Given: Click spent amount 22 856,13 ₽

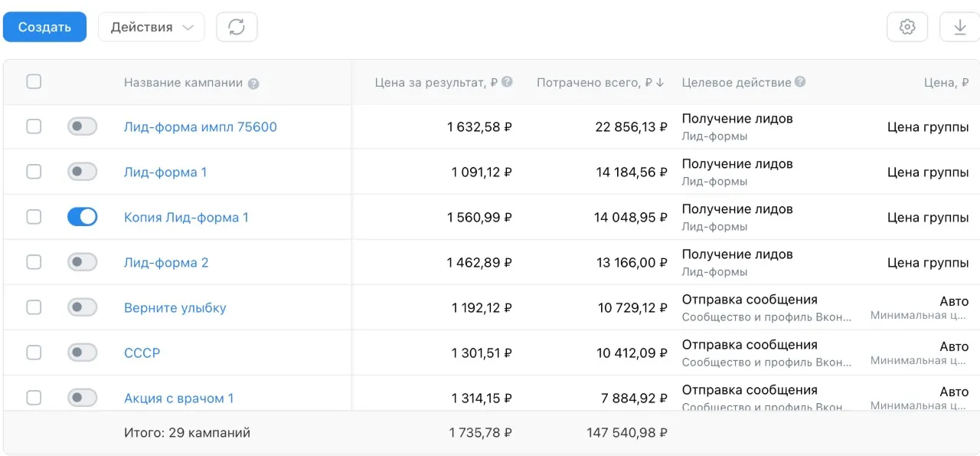Looking at the screenshot, I should pyautogui.click(x=631, y=127).
